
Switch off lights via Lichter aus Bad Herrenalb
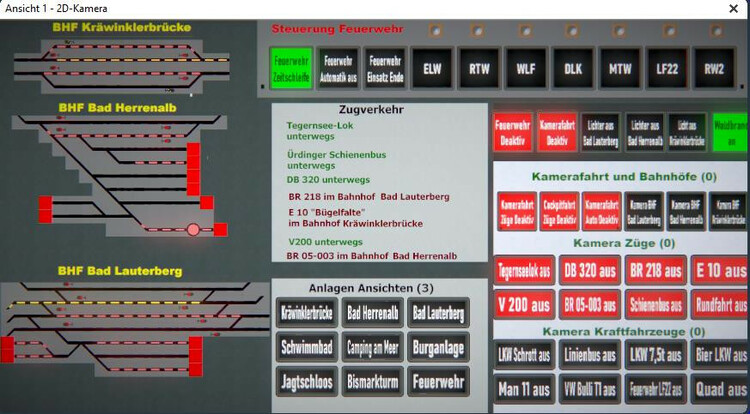[645, 132]
